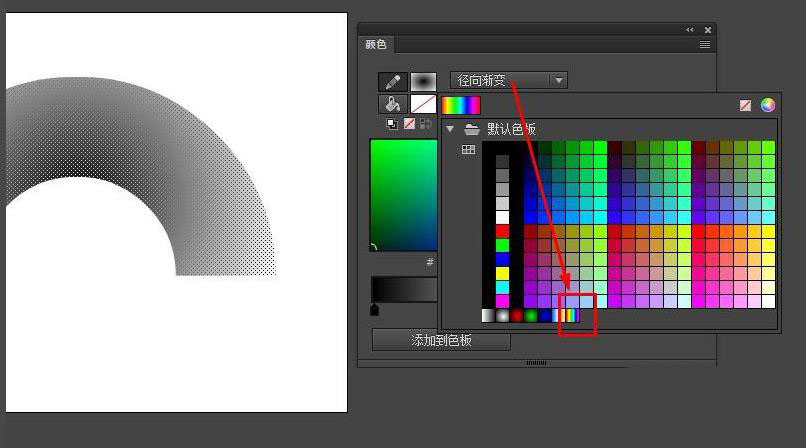
Task: Open the radial gradient stroke swatch preview
Action: click(x=423, y=81)
